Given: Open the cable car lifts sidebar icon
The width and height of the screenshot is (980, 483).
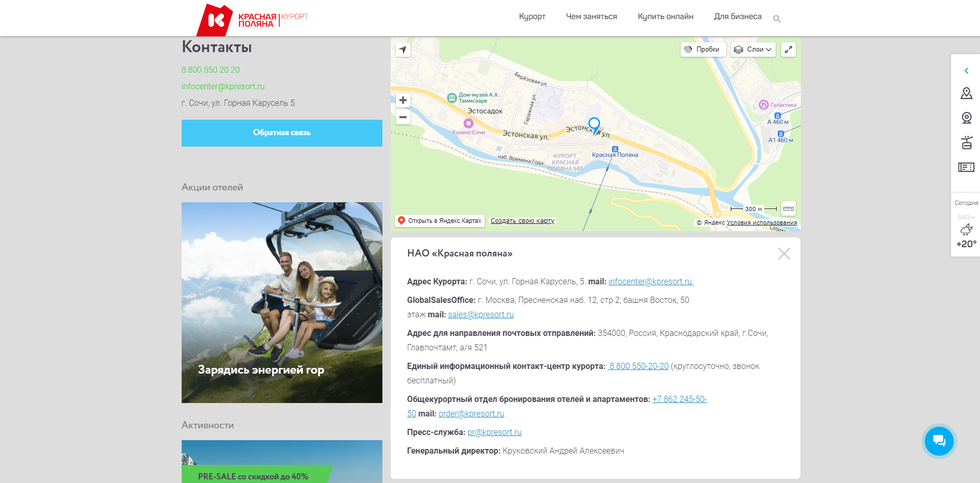Looking at the screenshot, I should pos(967,142).
